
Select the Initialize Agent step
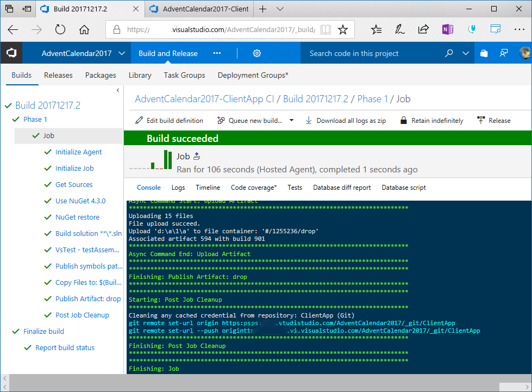click(78, 152)
